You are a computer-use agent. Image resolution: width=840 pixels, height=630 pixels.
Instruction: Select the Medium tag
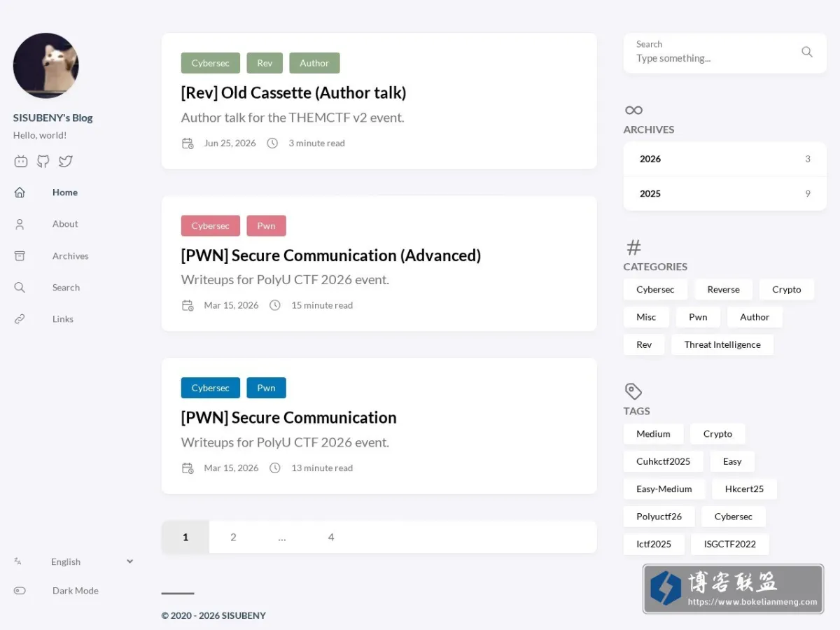click(653, 434)
